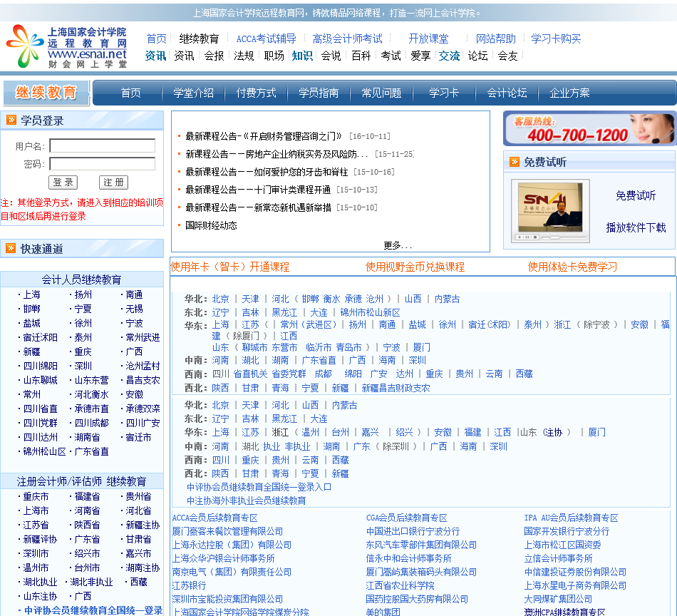Click the 注册 button
677x616 pixels.
113,183
